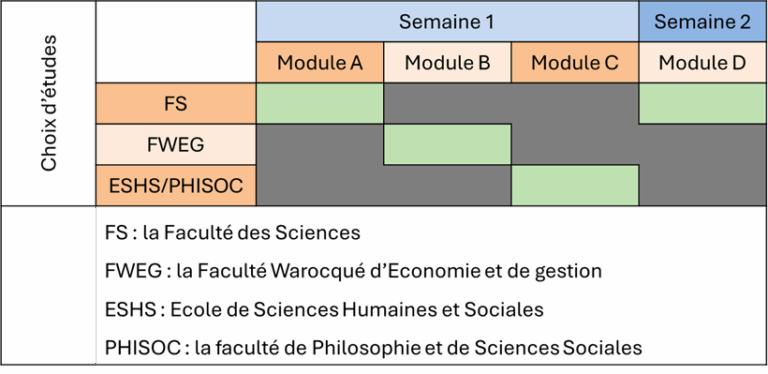Select the Module B column header
The image size is (768, 374).
pyautogui.click(x=447, y=62)
